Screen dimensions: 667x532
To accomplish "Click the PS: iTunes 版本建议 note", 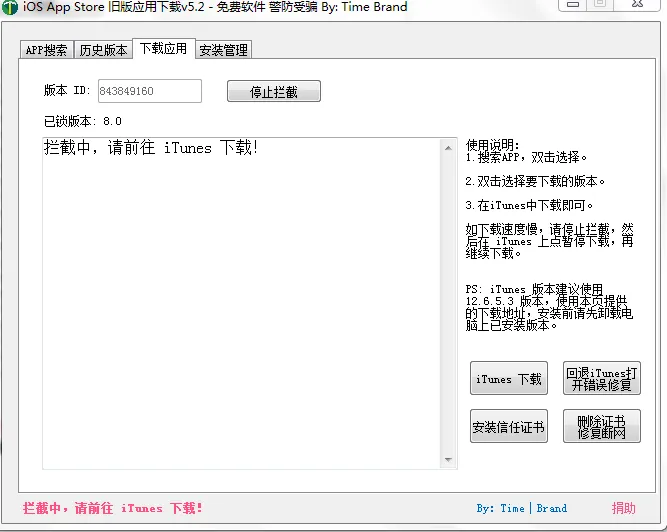I will [549, 307].
